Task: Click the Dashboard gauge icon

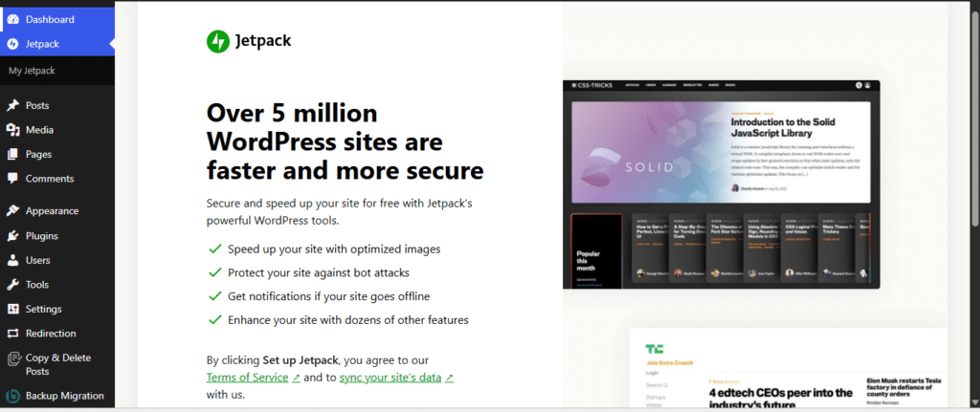Action: (x=12, y=19)
